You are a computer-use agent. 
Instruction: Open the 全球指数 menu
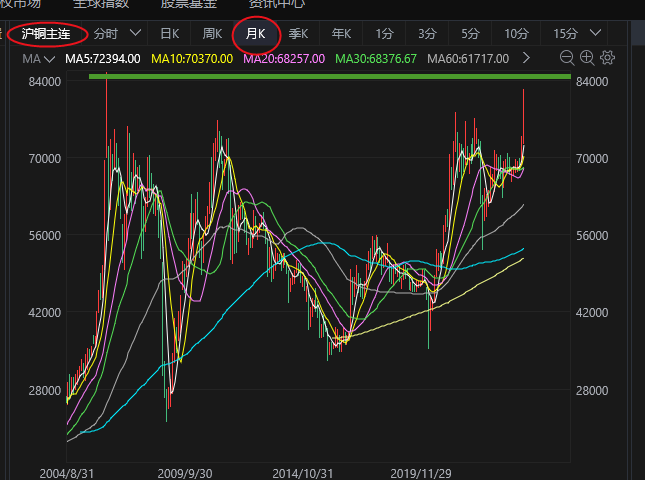101,4
